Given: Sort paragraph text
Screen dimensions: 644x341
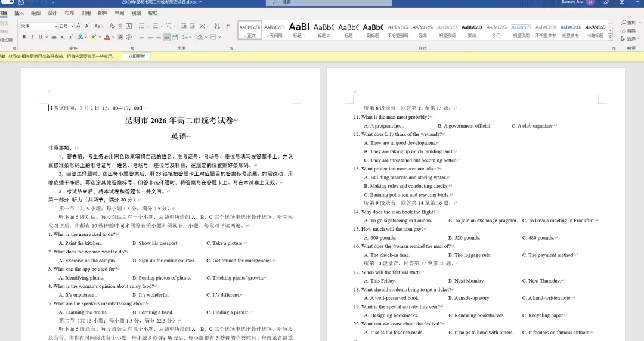Looking at the screenshot, I should click(217, 26).
